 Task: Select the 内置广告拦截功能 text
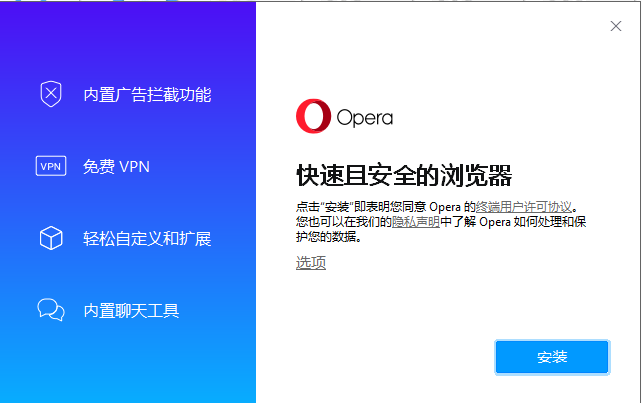click(x=147, y=95)
